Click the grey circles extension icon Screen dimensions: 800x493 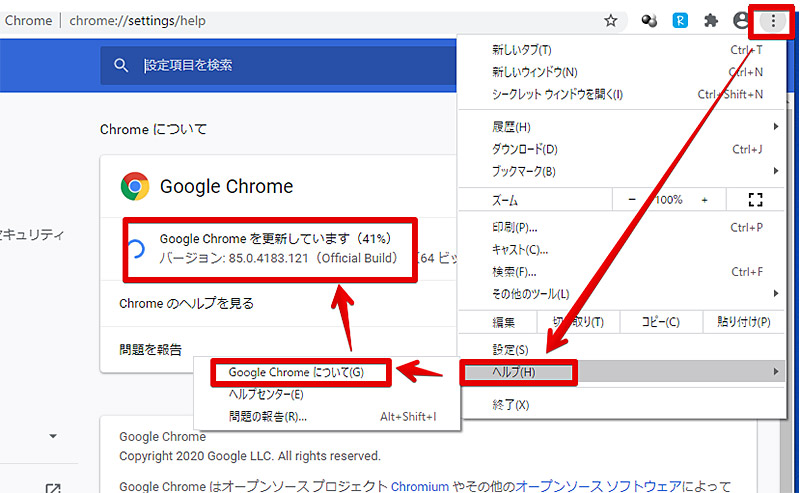pos(649,21)
